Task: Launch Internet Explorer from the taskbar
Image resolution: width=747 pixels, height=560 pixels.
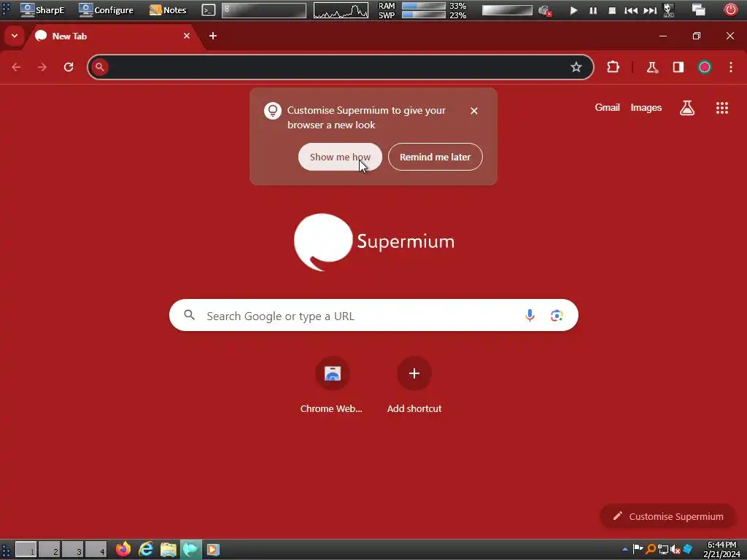Action: click(146, 549)
